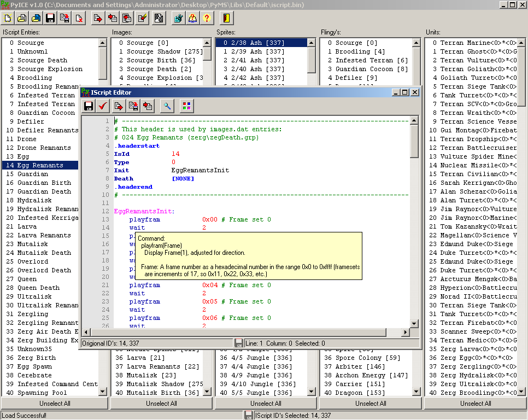Click up arrow of editor vertical scrollbar
528x420 pixels.
point(414,120)
